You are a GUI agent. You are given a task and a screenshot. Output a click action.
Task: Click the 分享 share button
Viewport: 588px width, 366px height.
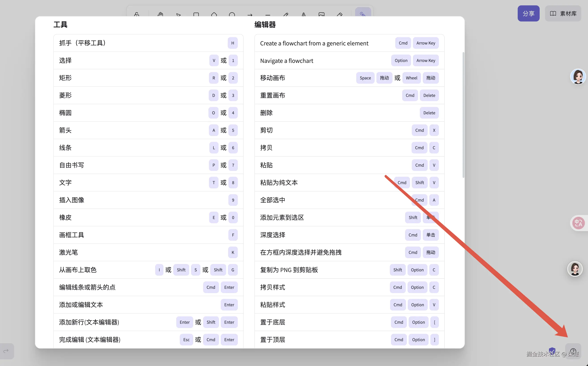coord(528,14)
